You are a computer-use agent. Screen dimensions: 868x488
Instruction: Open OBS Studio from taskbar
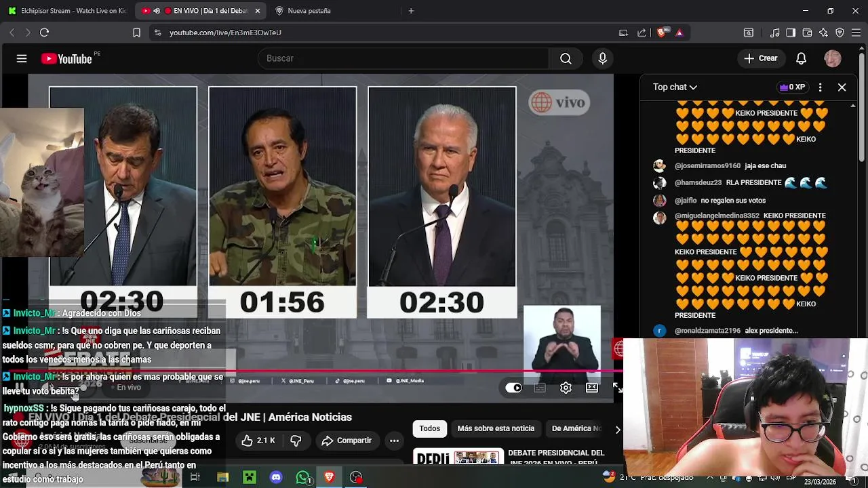pos(356,478)
